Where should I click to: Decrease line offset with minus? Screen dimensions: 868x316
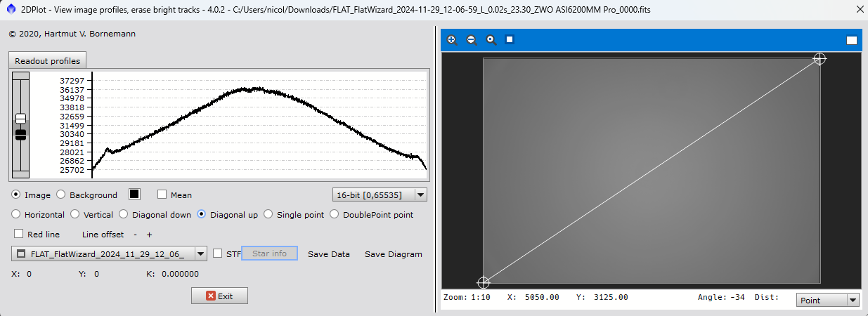(135, 234)
